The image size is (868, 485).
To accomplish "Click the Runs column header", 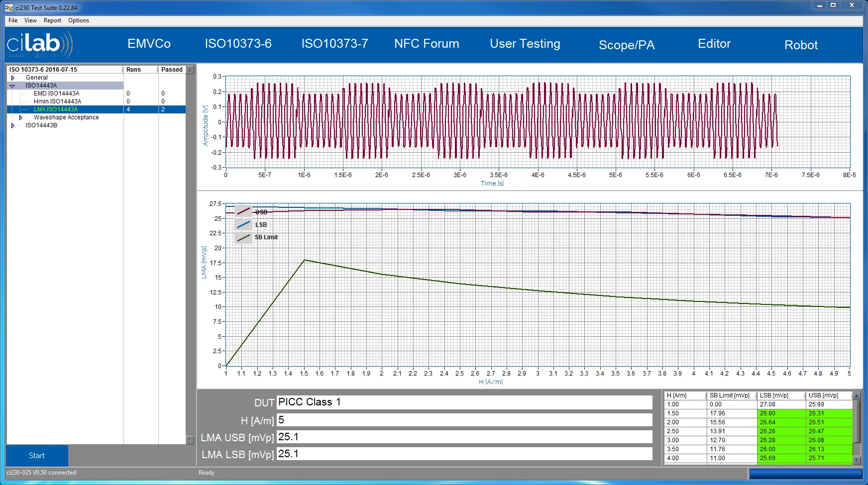I will point(141,70).
